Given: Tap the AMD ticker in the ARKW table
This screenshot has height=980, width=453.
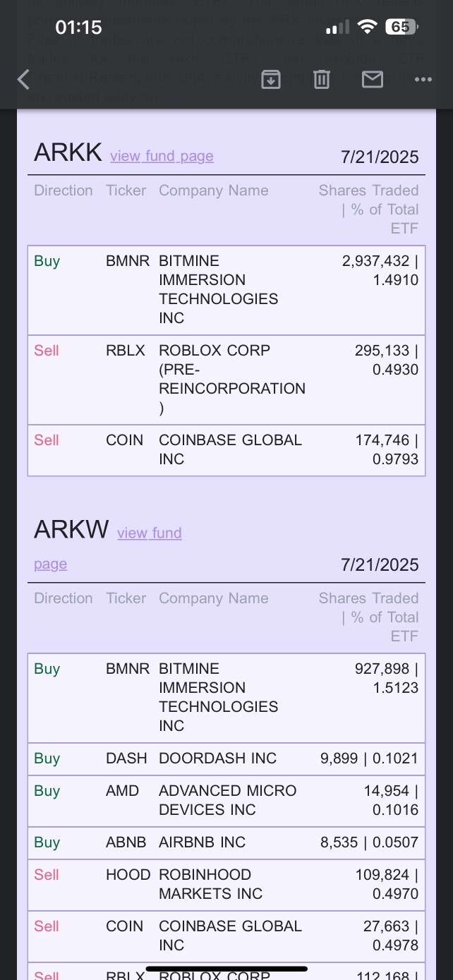Looking at the screenshot, I should [x=122, y=790].
